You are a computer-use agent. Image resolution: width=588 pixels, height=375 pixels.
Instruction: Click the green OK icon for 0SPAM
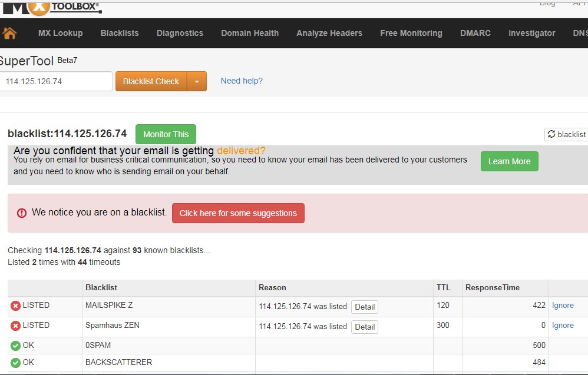(x=15, y=346)
